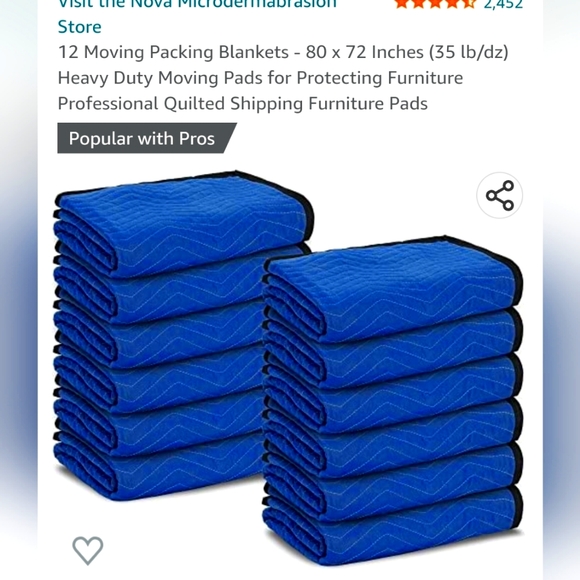This screenshot has height=580, width=580.
Task: Select title line '12 Moving Packing Blankets'
Action: [173, 52]
